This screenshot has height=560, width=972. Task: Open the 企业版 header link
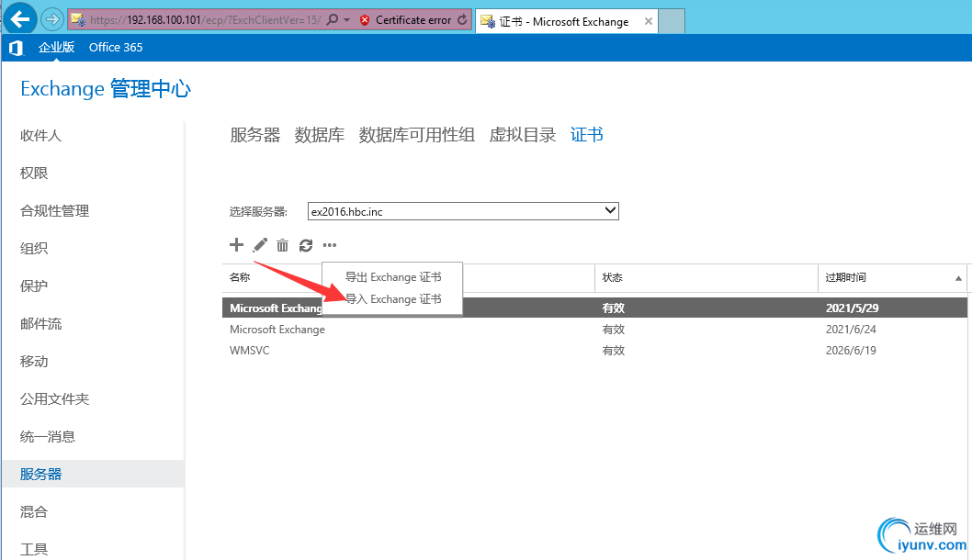coord(56,47)
